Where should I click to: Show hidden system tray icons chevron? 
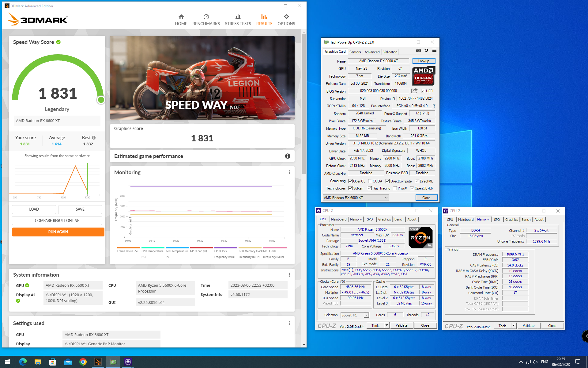click(521, 362)
